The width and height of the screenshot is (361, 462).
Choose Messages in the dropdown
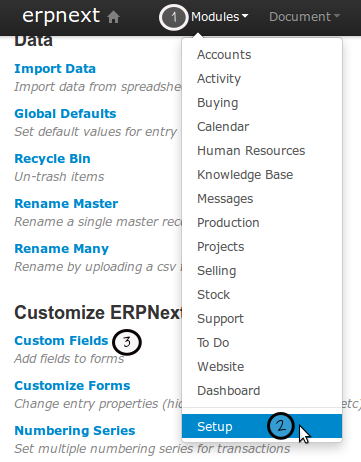tap(225, 199)
